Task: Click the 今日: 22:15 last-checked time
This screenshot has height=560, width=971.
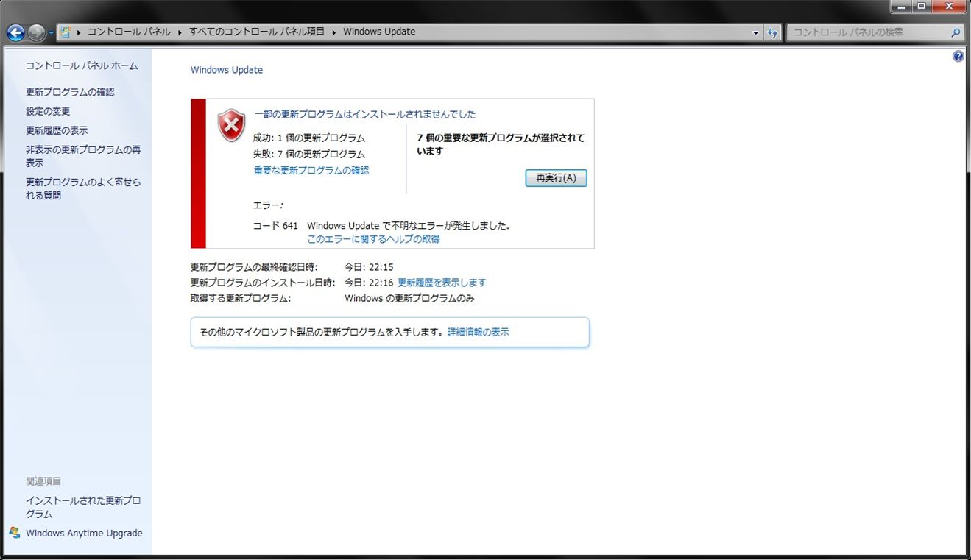Action: click(x=369, y=267)
